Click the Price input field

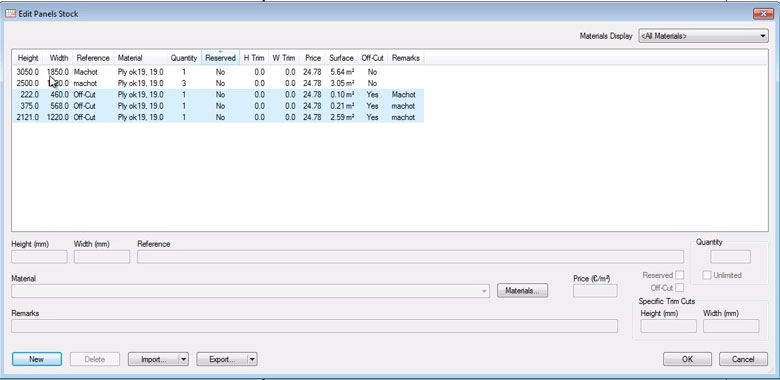[595, 291]
